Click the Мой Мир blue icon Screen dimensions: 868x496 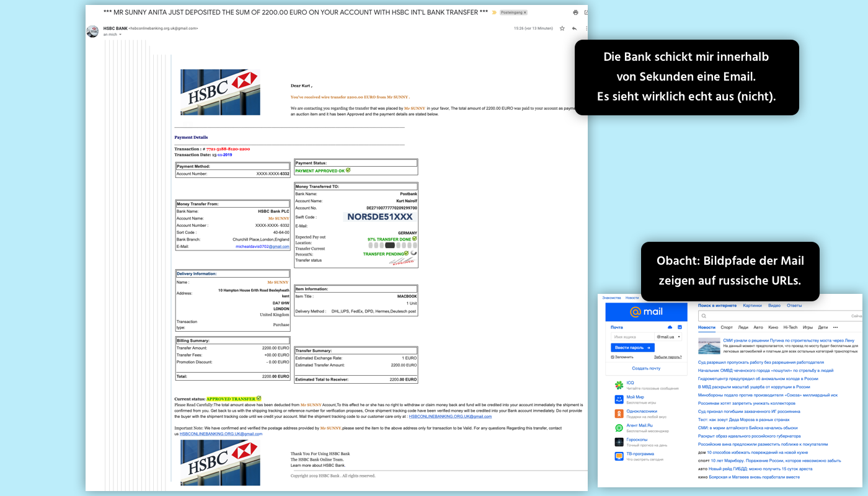619,399
